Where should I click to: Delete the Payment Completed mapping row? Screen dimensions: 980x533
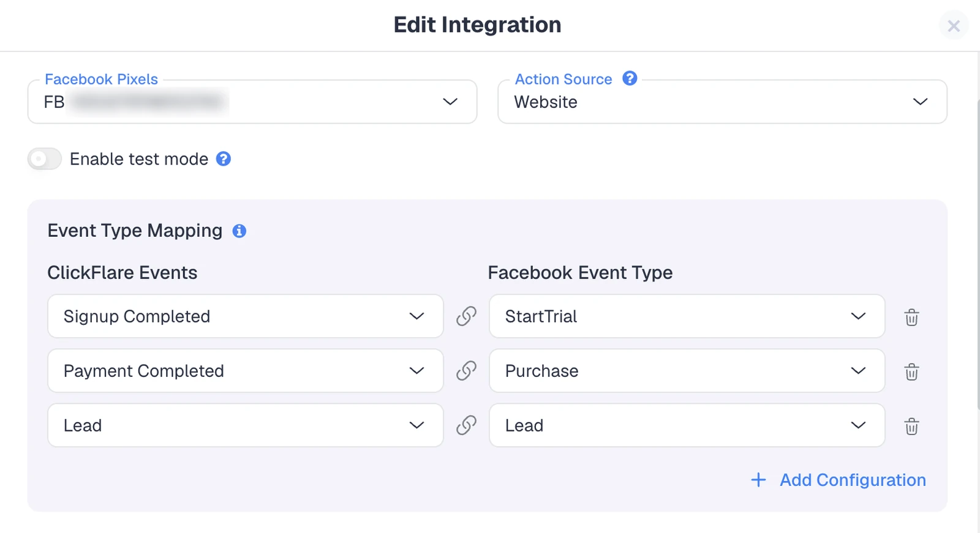[911, 371]
